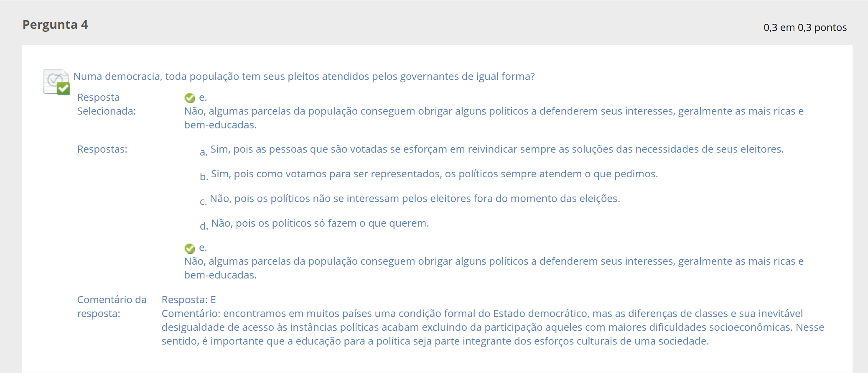Click the Comentário da resposta label

tap(112, 307)
